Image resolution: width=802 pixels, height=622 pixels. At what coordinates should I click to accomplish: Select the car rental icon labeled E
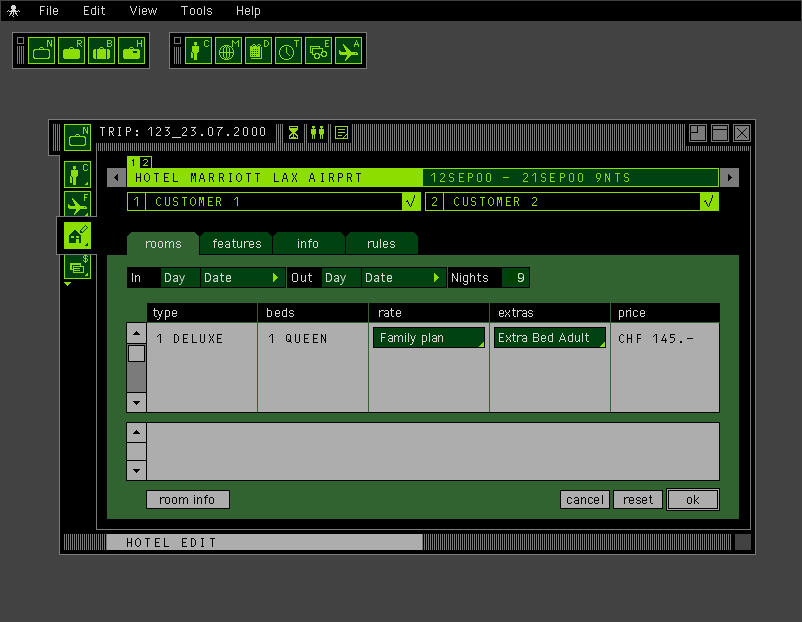(318, 51)
